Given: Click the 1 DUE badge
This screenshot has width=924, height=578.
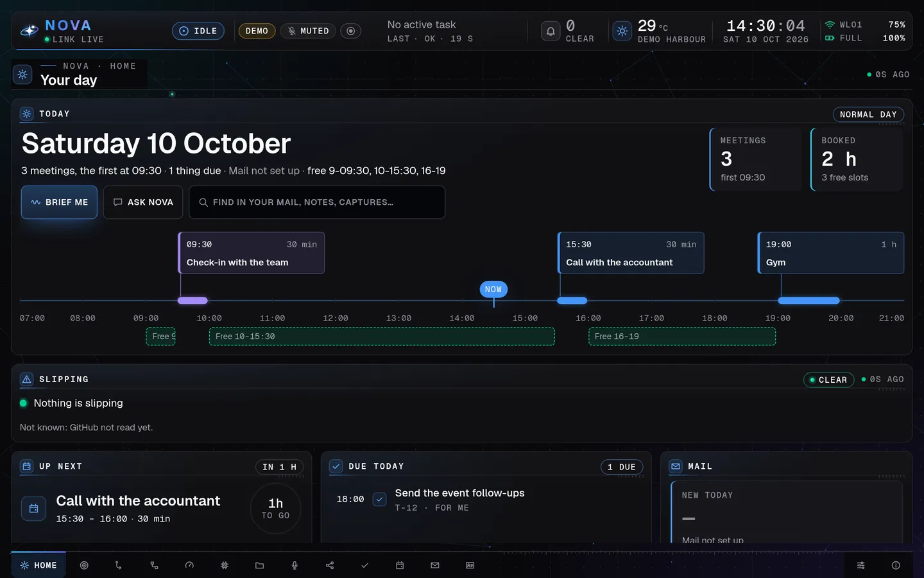Looking at the screenshot, I should (621, 467).
